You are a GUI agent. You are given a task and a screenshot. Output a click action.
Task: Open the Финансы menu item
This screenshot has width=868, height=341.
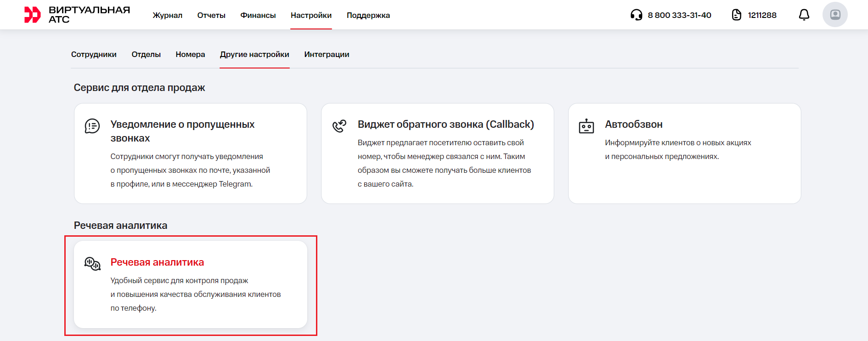click(258, 15)
